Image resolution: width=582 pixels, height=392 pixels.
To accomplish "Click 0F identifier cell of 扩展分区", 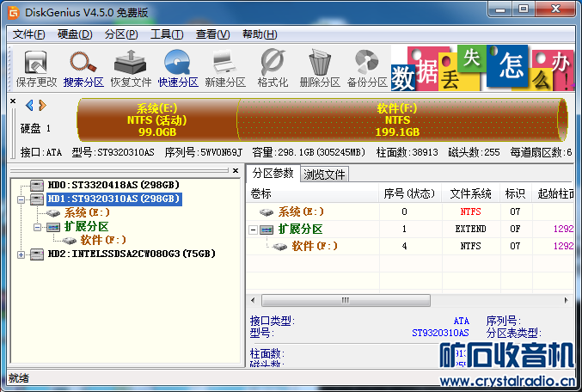I will (515, 229).
